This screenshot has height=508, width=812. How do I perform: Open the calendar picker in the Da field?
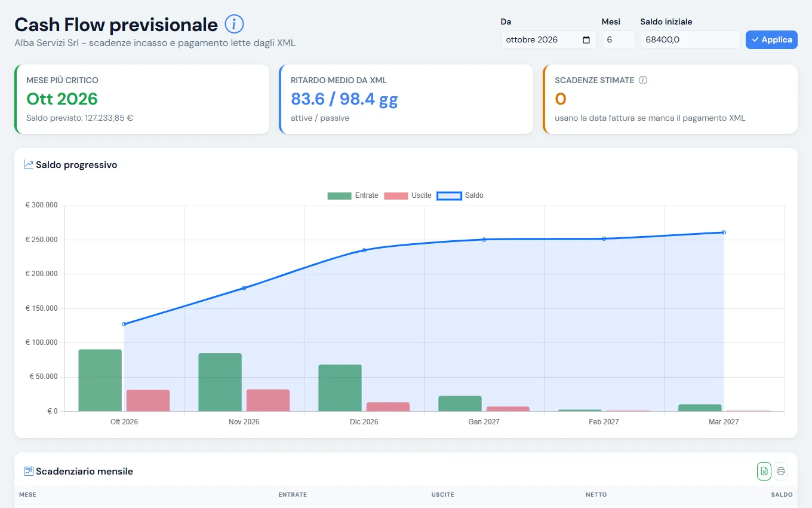(586, 40)
